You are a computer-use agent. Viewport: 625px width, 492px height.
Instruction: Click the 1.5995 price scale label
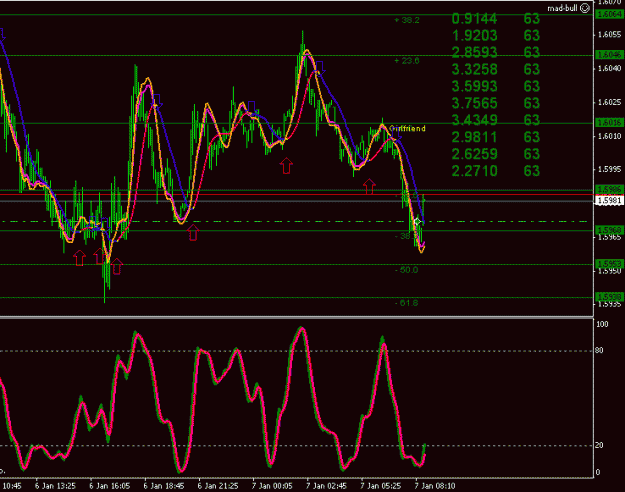pyautogui.click(x=609, y=169)
